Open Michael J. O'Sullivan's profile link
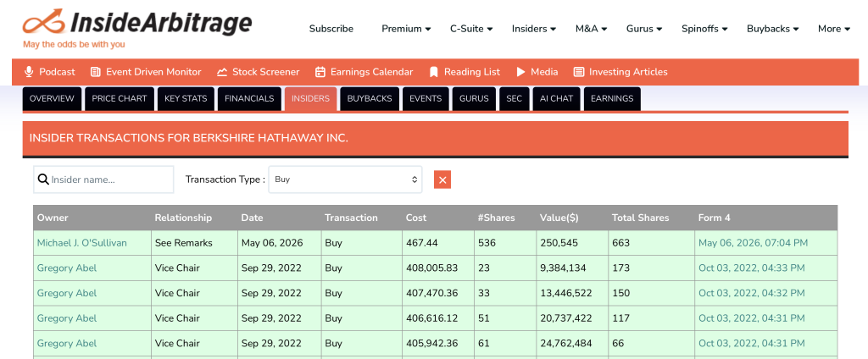Image resolution: width=868 pixels, height=359 pixels. [x=82, y=243]
